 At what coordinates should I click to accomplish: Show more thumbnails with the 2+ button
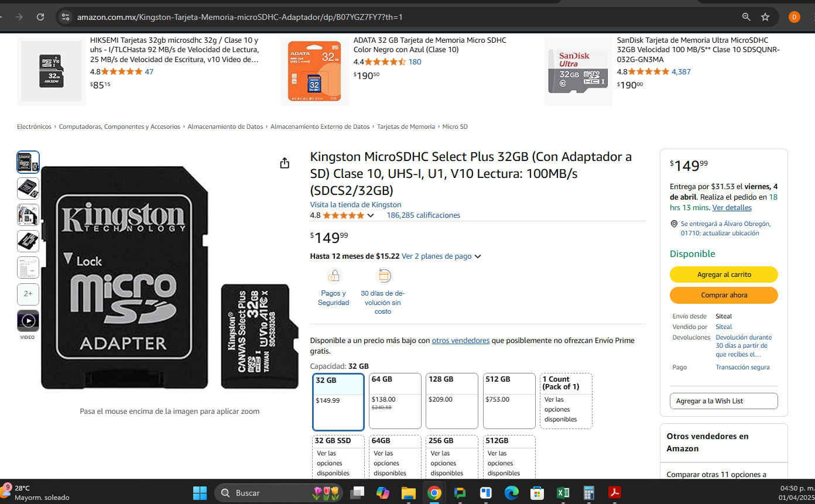pyautogui.click(x=28, y=294)
